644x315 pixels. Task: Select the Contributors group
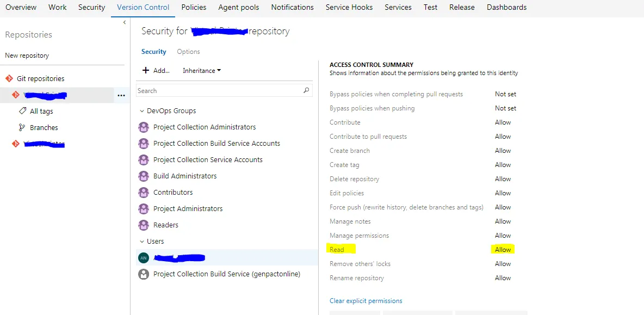tap(173, 193)
